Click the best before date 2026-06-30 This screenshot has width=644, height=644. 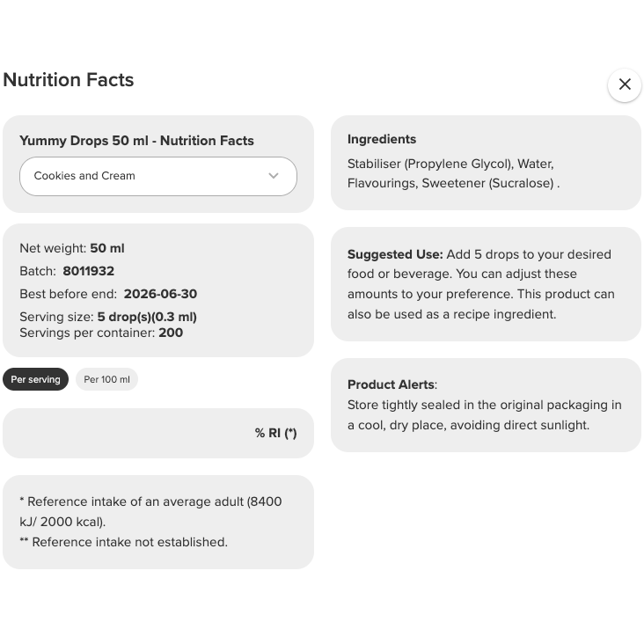pos(160,294)
